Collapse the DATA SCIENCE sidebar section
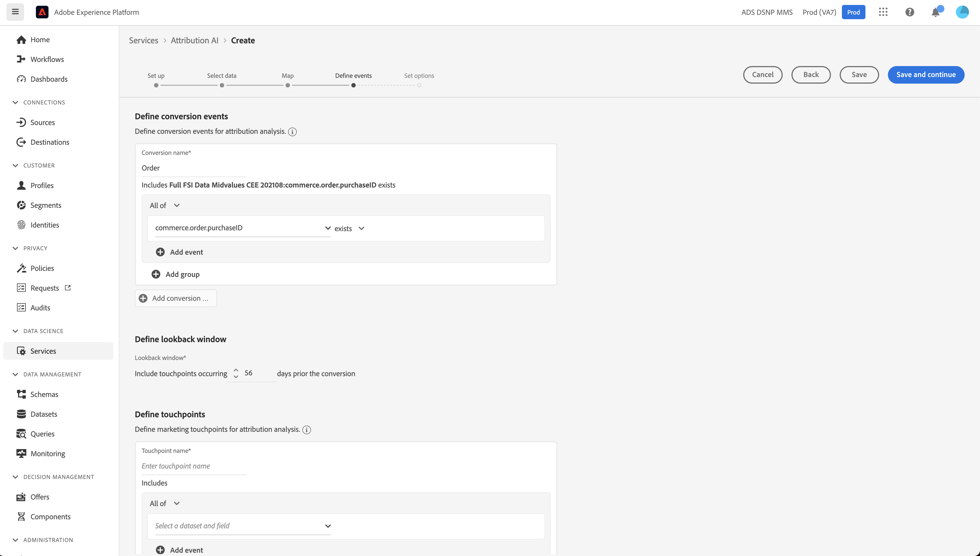980x556 pixels. click(x=15, y=331)
